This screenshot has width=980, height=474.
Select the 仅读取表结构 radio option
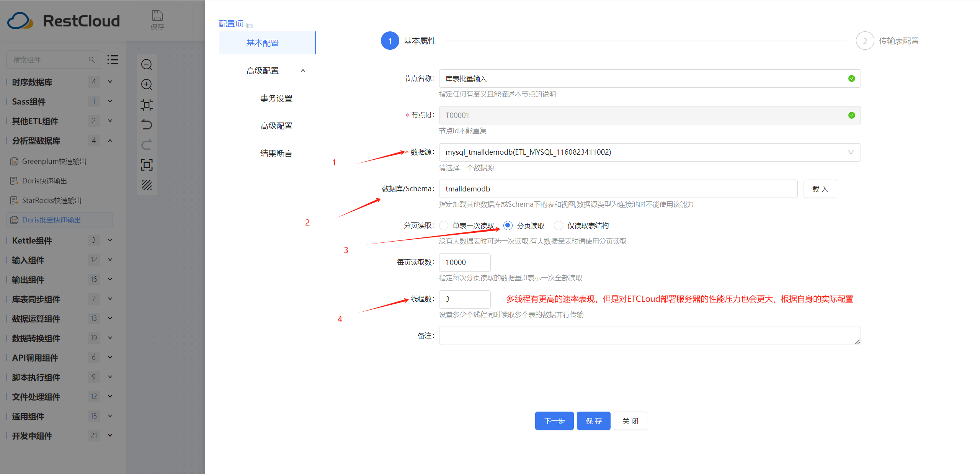point(559,226)
